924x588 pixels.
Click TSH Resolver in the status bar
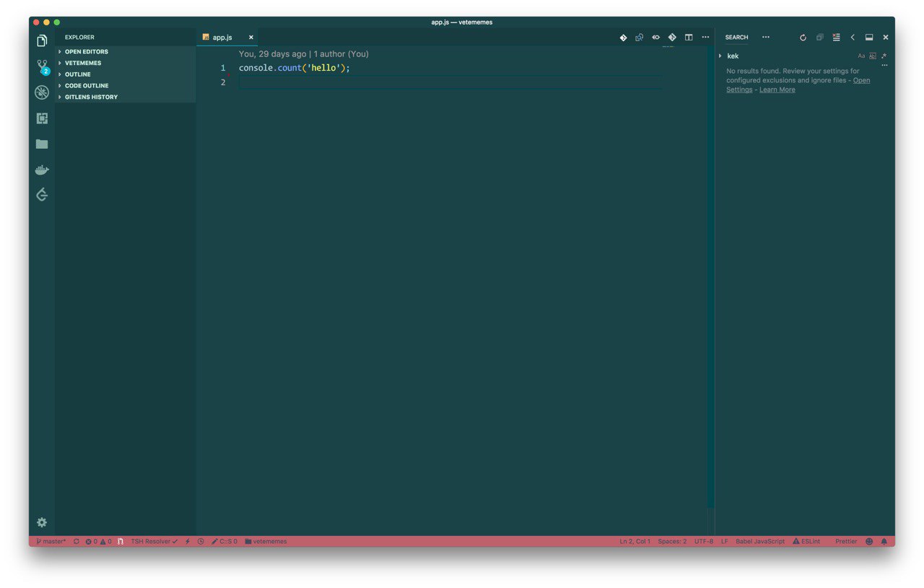pos(154,541)
